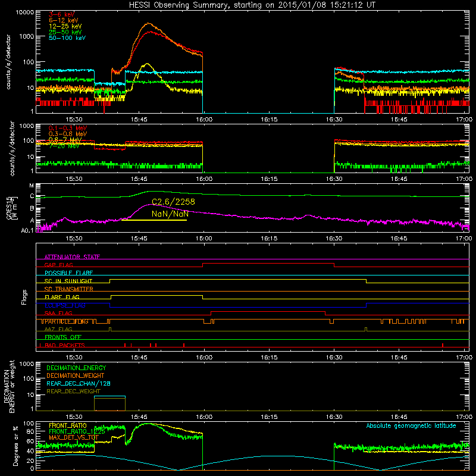Select the GAP_FLAG label
Screen dimensions: 476x476
(x=58, y=265)
